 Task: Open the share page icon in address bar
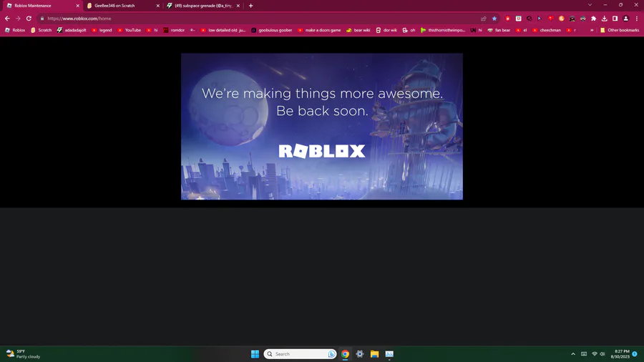coord(484,19)
